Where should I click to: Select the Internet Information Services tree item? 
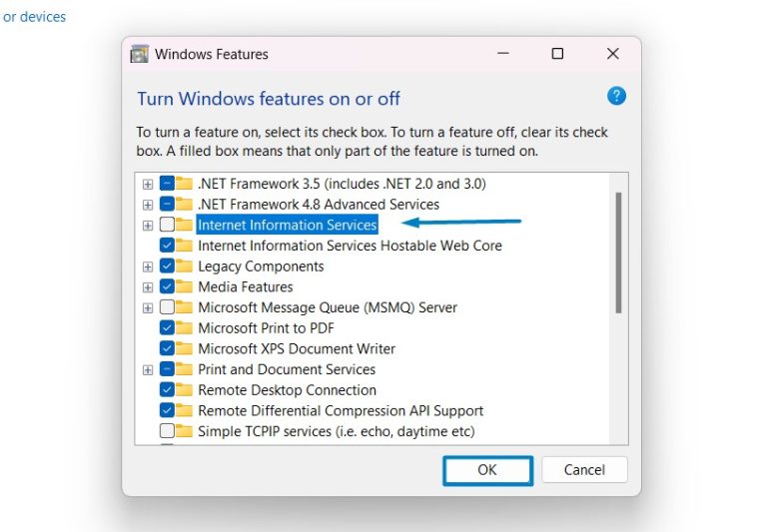(287, 225)
